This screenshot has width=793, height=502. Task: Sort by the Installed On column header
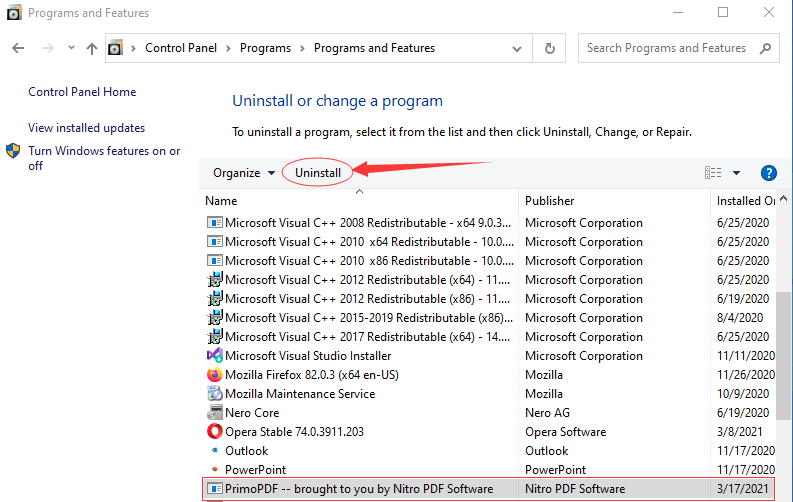point(744,201)
